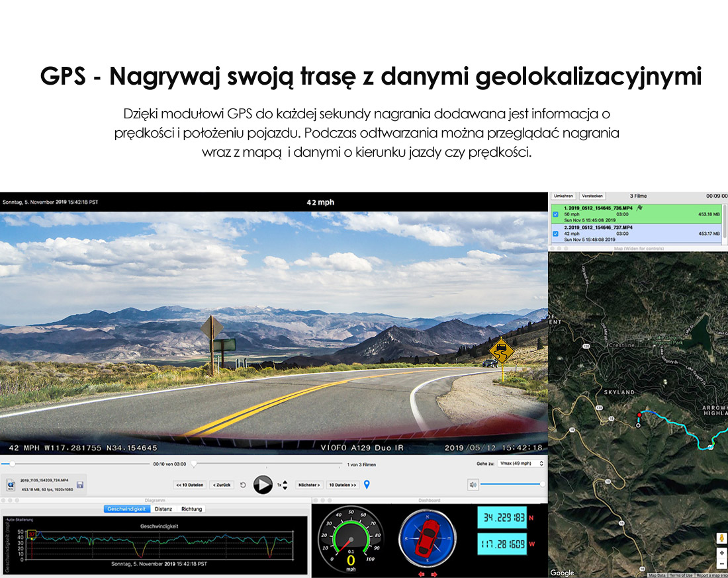Click the 'Umkehren' button

pyautogui.click(x=563, y=196)
